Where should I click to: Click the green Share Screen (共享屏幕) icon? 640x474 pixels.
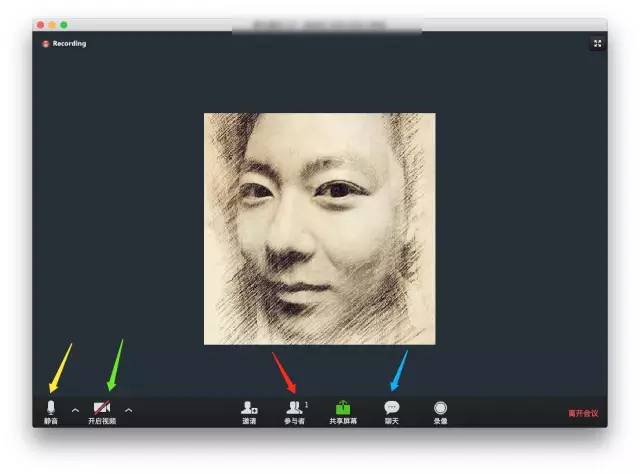point(343,407)
